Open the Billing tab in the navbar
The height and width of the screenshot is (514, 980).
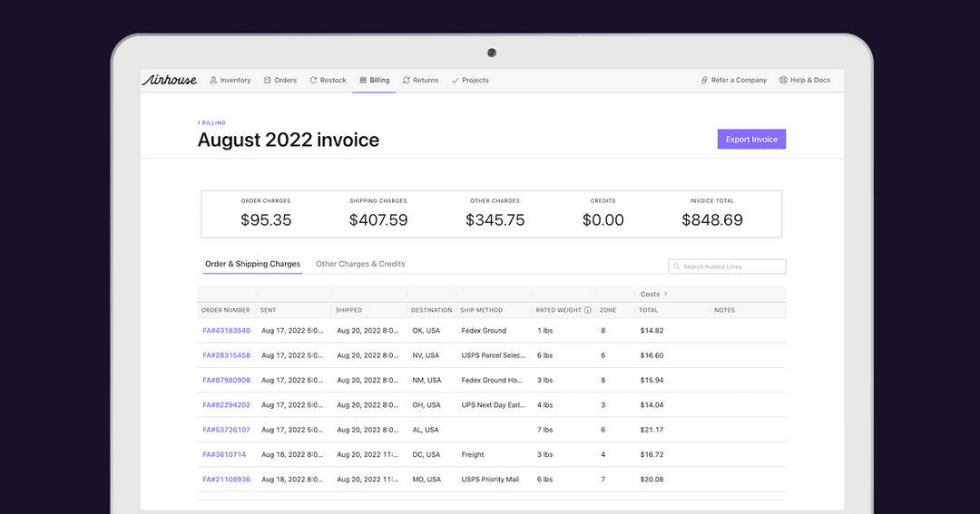point(375,80)
